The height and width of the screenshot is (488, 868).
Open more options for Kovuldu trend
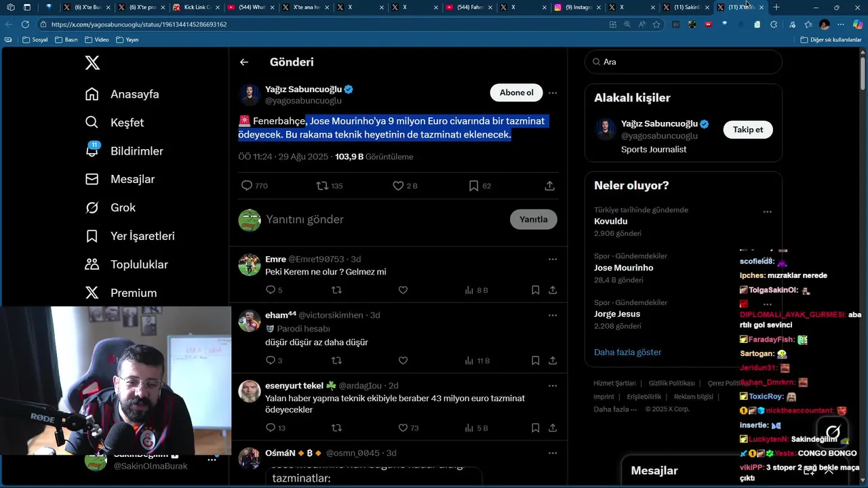pyautogui.click(x=768, y=211)
